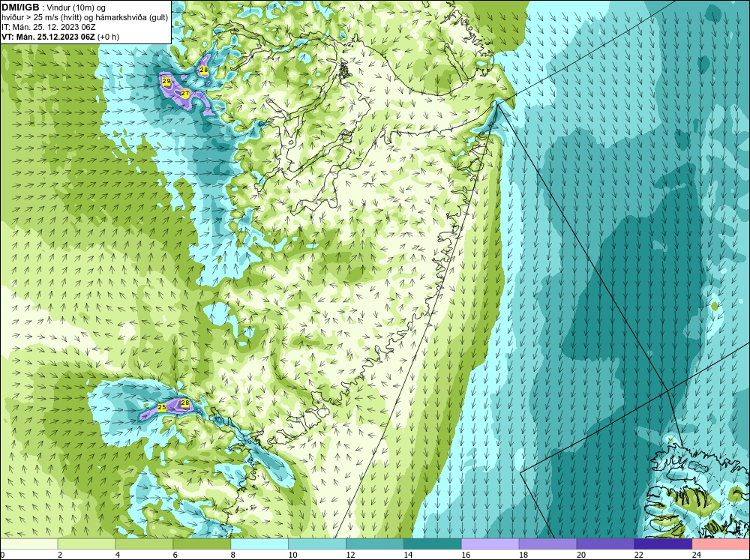
Task: Pick the olive green 6-8 legend swatch
Action: [x=201, y=544]
